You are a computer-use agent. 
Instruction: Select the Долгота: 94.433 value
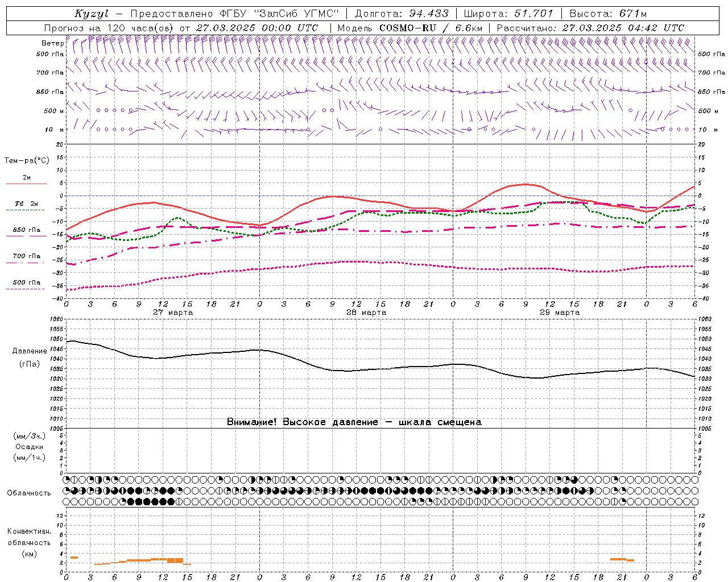(402, 14)
